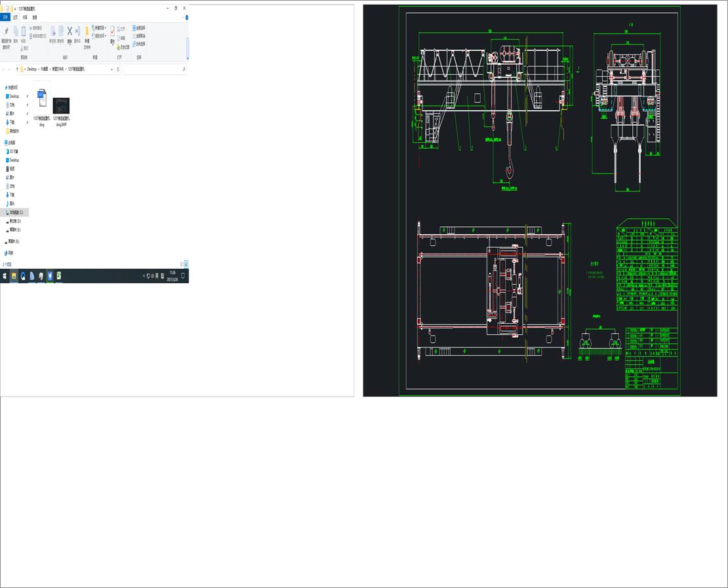Select Local Disk (C:) in the navigation pane
The image size is (728, 588).
14,212
